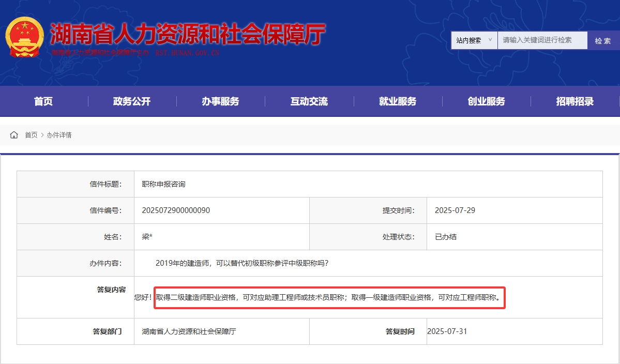
Task: Open the 政务公开 navigation menu
Action: click(x=132, y=101)
